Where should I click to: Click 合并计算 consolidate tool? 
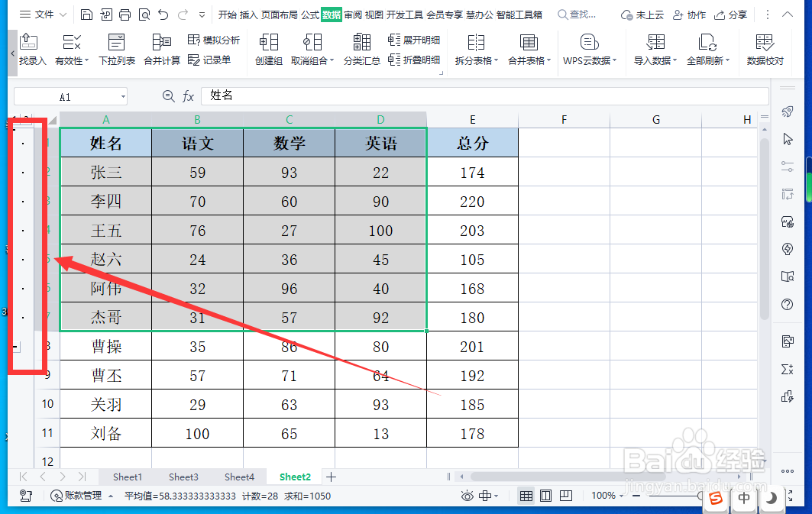pos(162,50)
